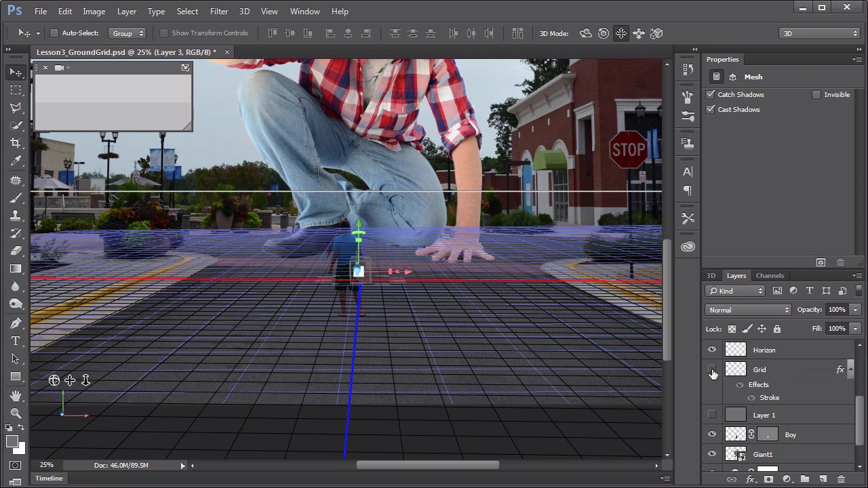This screenshot has width=868, height=488.
Task: Click the Rotate 3D Object mode icon
Action: [585, 33]
